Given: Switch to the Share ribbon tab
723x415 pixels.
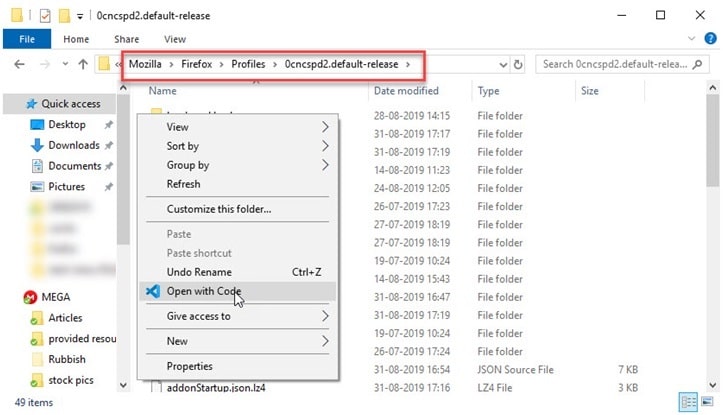Looking at the screenshot, I should pyautogui.click(x=127, y=39).
